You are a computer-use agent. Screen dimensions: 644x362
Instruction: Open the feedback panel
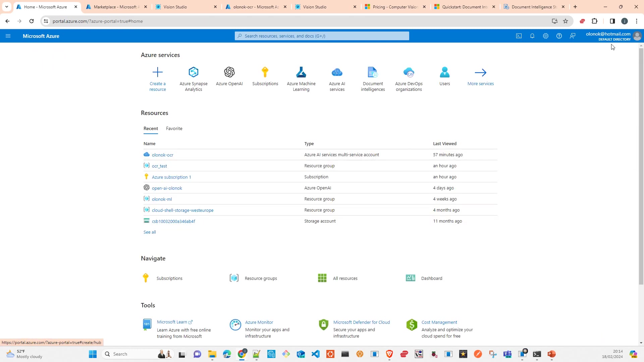click(x=573, y=36)
